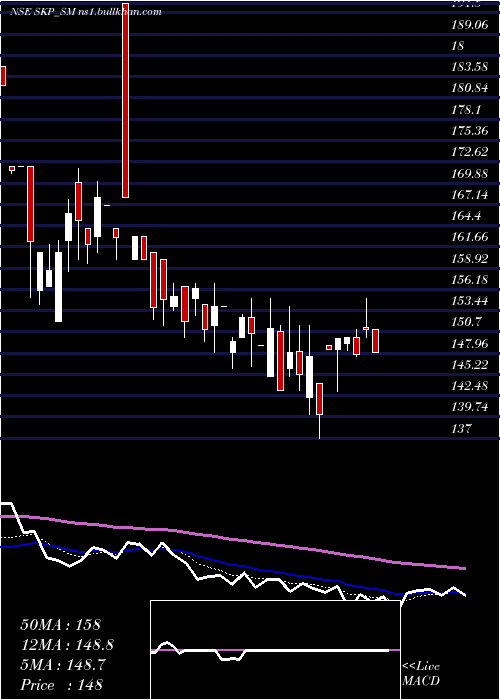Click the 50MA : 158 readout
Image resolution: width=500 pixels, height=700 pixels.
click(x=61, y=625)
